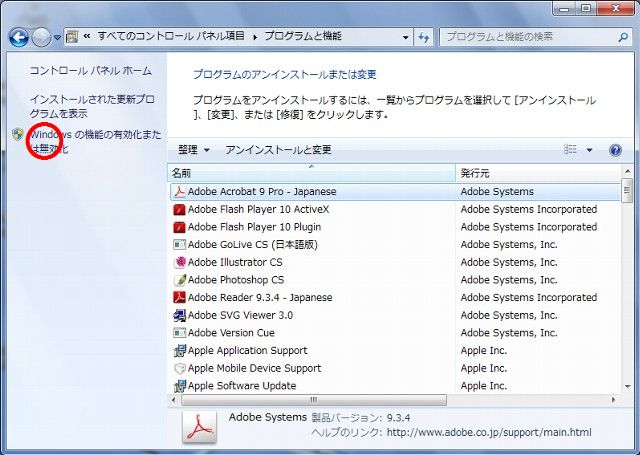
Task: Select Adobe Reader 9.3.4 - Japanese entry
Action: click(260, 297)
